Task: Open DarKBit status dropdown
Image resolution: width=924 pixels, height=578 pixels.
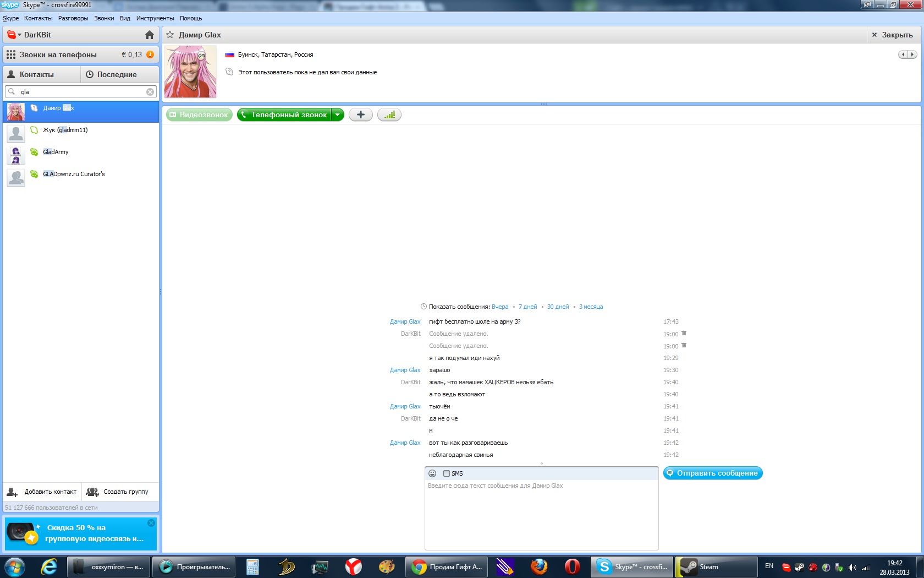Action: point(14,35)
